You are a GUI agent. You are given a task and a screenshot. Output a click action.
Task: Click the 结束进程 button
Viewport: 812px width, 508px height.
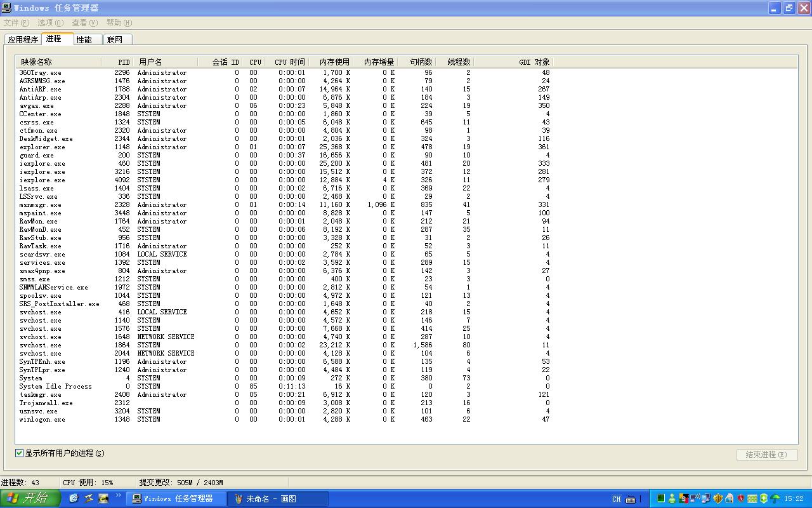pos(766,455)
